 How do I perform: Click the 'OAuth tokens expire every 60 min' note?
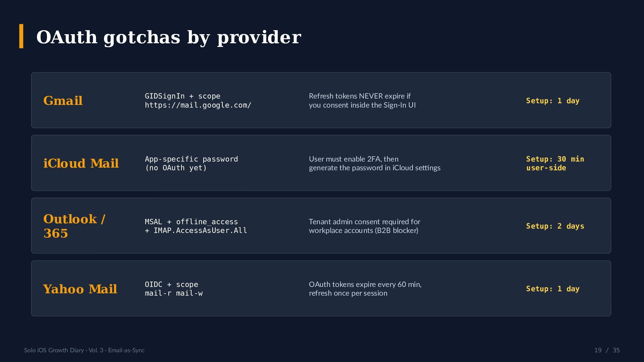pos(365,289)
